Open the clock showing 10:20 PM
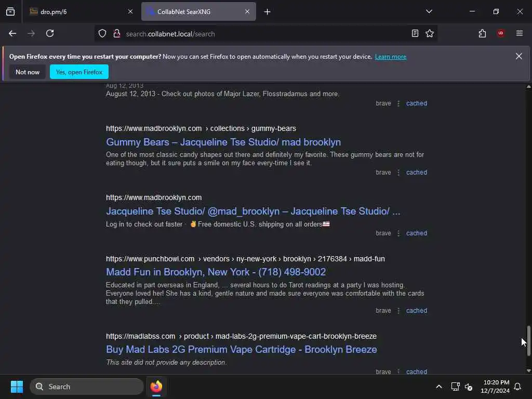Image resolution: width=532 pixels, height=399 pixels. tap(495, 387)
